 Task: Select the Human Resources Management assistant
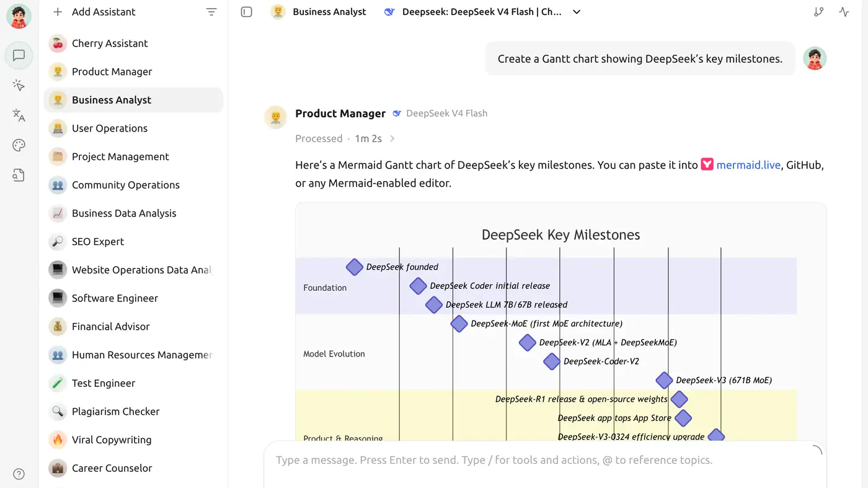point(133,355)
